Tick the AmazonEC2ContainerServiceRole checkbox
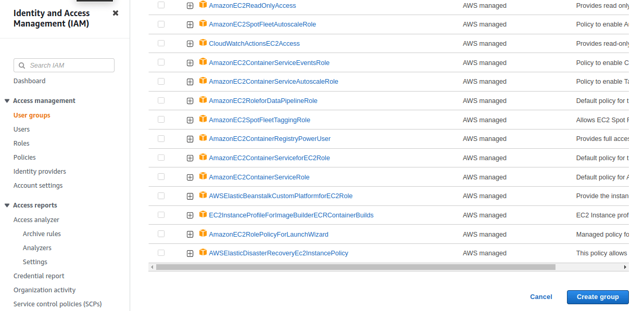The image size is (644, 311). click(x=161, y=177)
